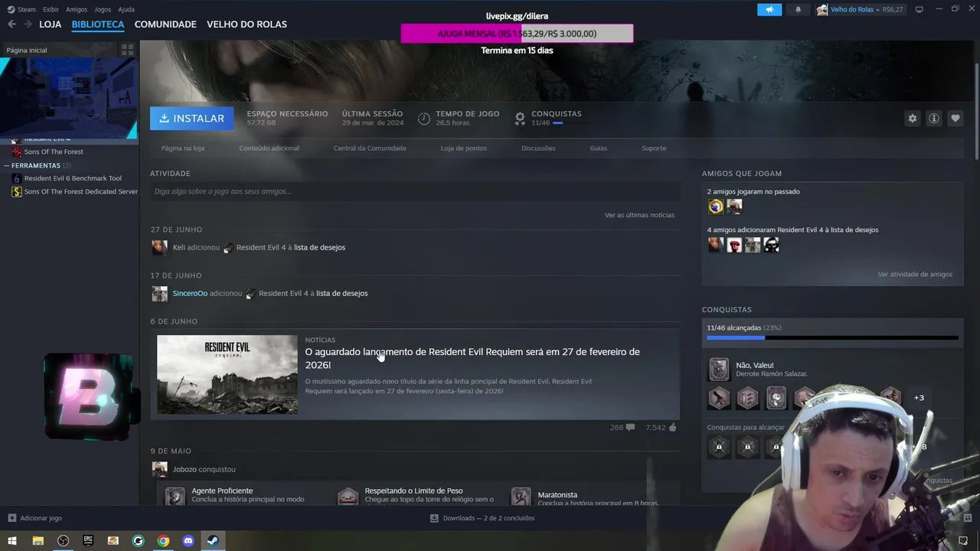Open the Resident Evil Requiem news headline
Viewport: 980px width, 551px height.
472,358
